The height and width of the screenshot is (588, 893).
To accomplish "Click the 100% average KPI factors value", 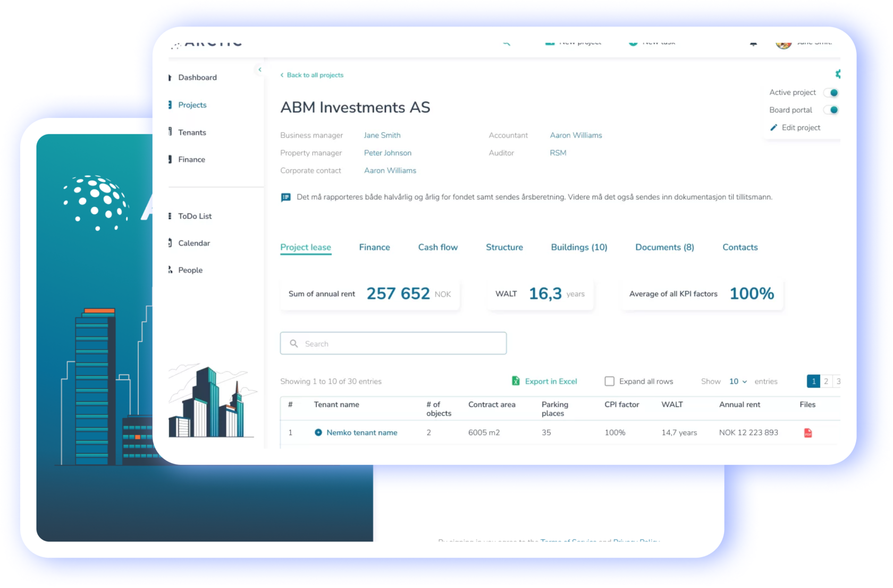I will pos(752,294).
